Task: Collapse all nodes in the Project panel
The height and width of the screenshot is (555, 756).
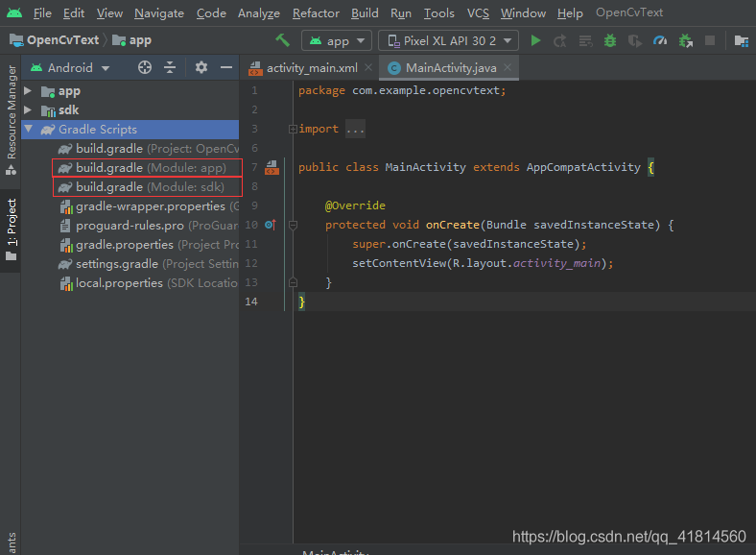Action: (170, 67)
